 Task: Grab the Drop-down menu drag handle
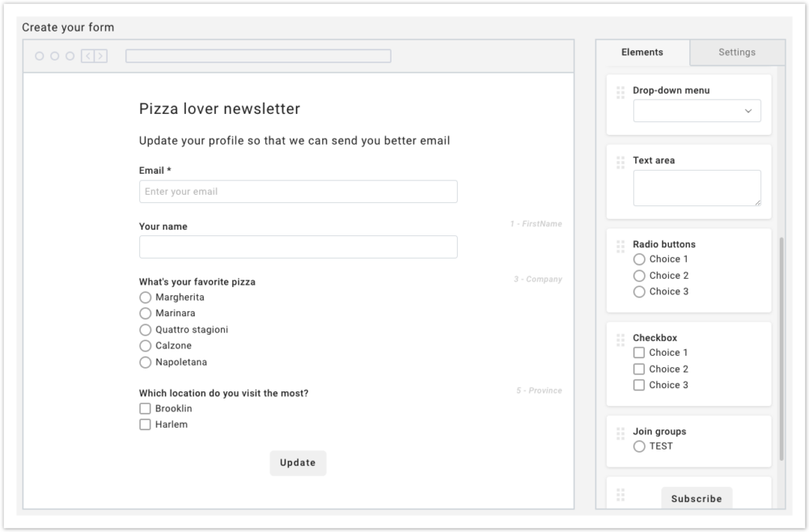621,93
